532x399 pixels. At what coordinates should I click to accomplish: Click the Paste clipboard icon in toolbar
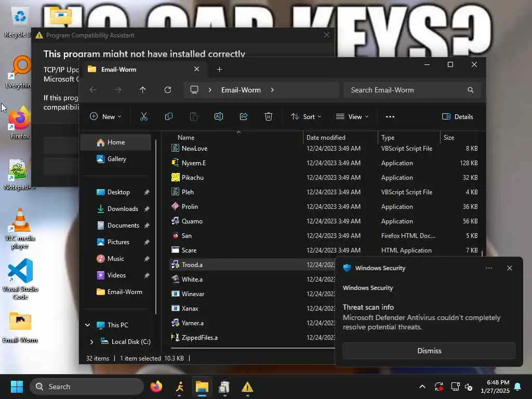pos(194,117)
